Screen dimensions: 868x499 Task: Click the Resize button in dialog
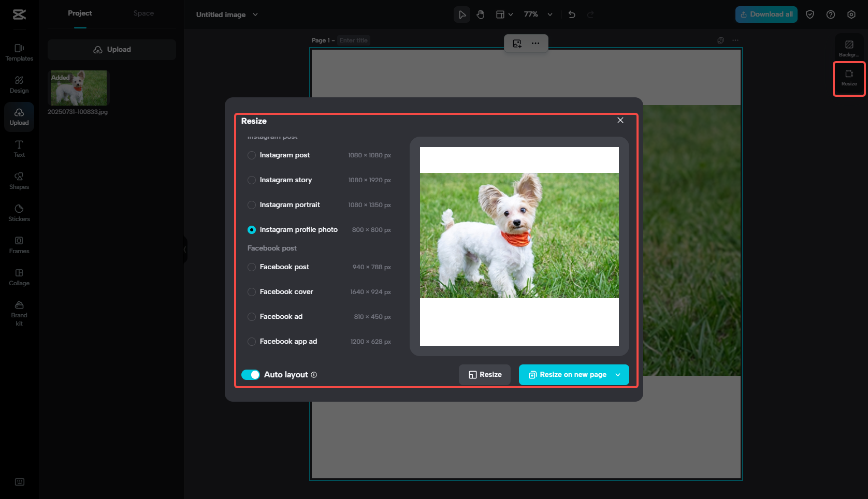(485, 375)
